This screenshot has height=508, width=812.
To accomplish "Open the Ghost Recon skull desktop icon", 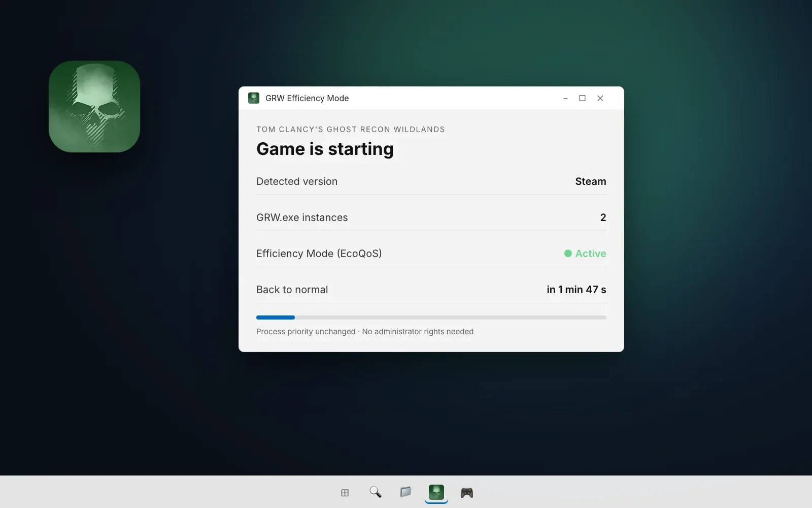I will point(94,107).
